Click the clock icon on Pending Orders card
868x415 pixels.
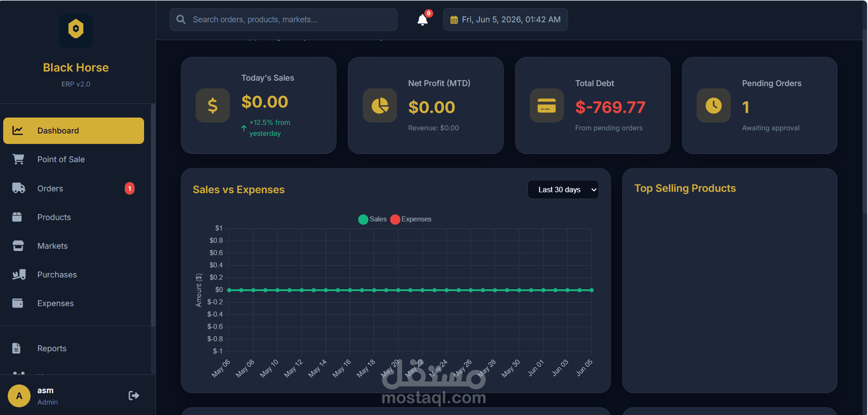pyautogui.click(x=713, y=106)
